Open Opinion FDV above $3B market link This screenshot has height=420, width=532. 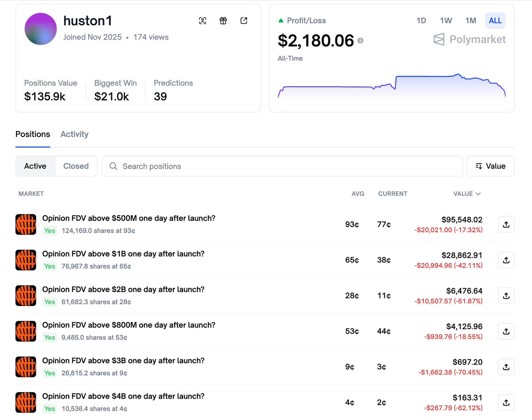point(123,361)
